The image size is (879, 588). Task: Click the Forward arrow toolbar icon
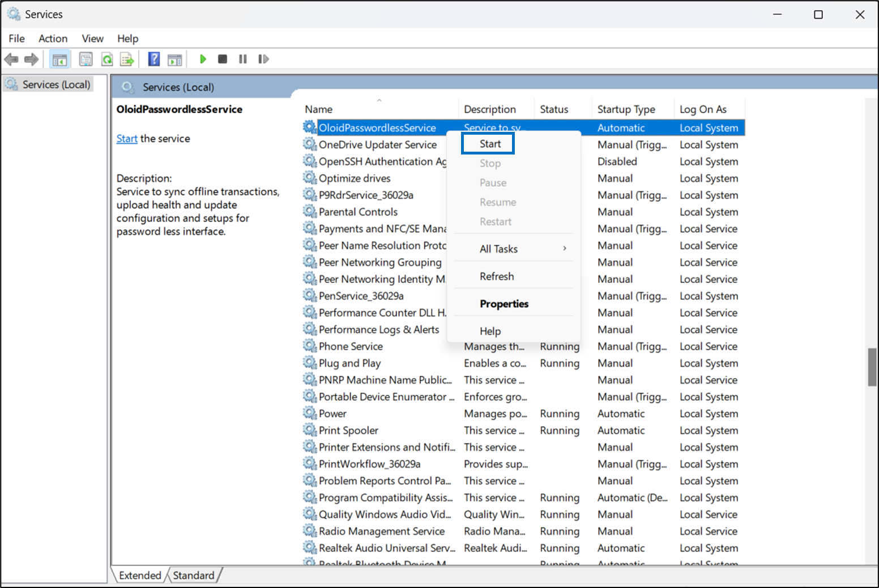click(x=32, y=59)
